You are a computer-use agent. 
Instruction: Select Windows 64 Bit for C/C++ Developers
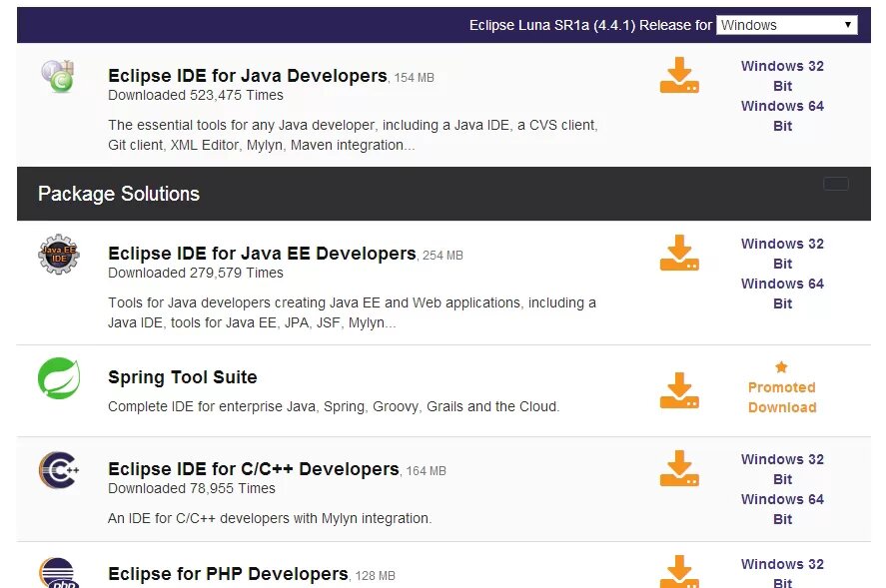[x=782, y=509]
